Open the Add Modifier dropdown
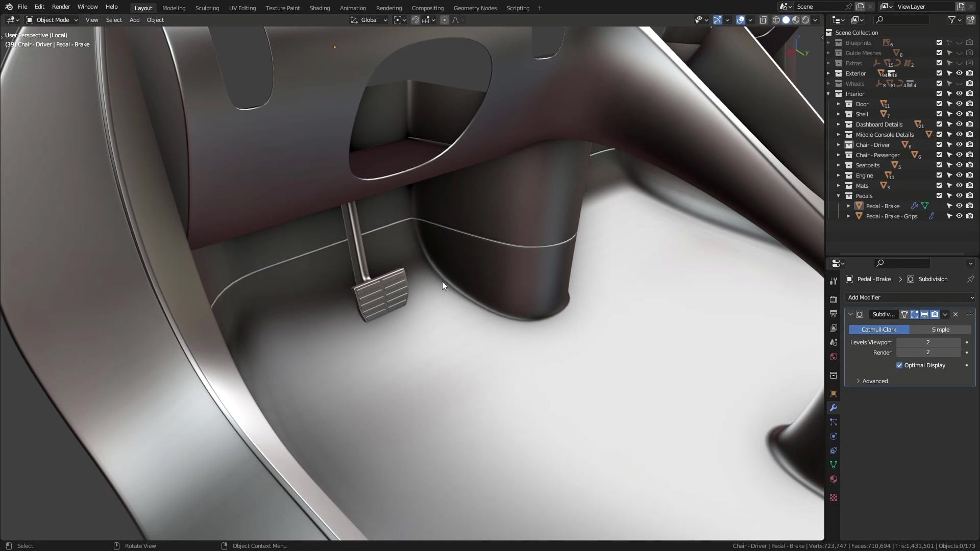Viewport: 980px width, 551px height. pyautogui.click(x=910, y=297)
